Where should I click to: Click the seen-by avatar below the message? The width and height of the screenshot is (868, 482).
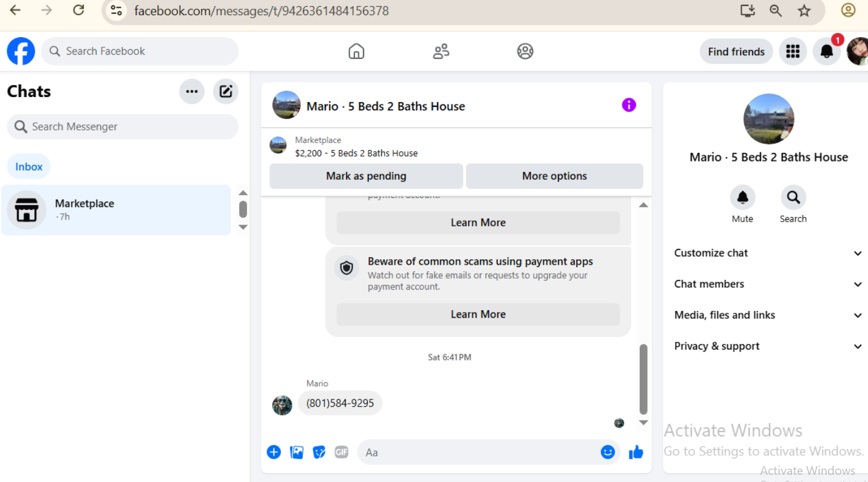coord(619,423)
